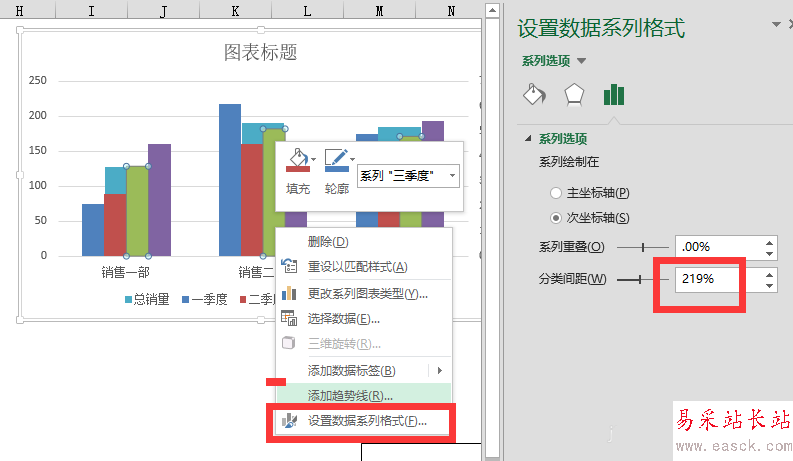This screenshot has height=461, width=793.
Task: Click the 销售一部 axis label
Action: tap(125, 272)
